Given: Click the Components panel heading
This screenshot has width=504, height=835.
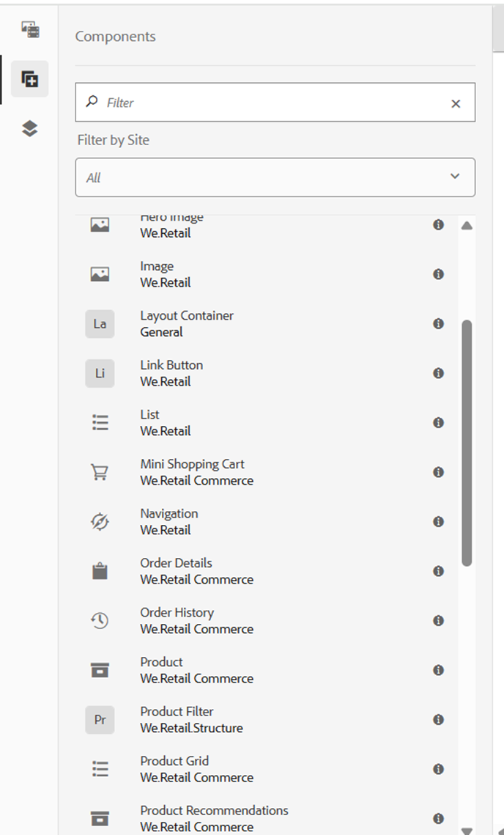Looking at the screenshot, I should coord(115,36).
